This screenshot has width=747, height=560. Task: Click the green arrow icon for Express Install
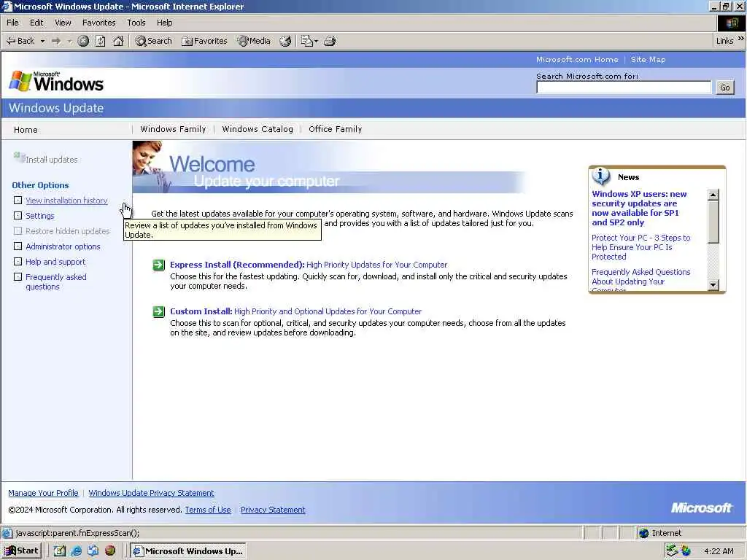pyautogui.click(x=158, y=265)
